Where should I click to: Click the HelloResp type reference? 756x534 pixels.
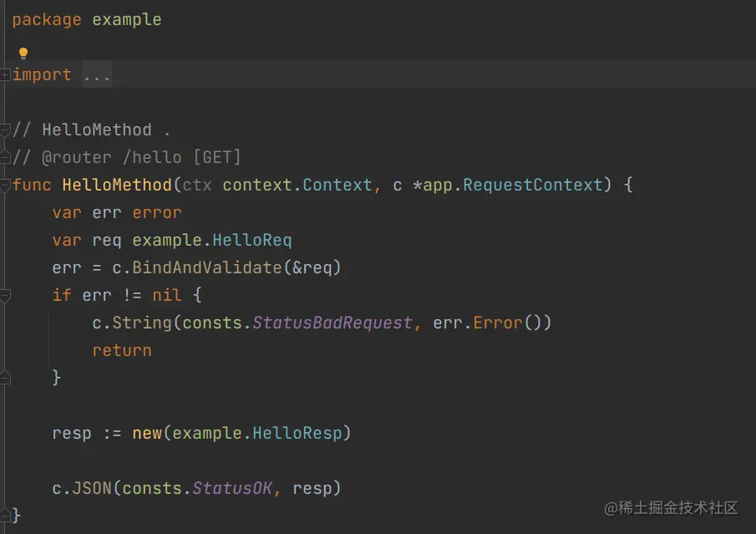(x=297, y=433)
